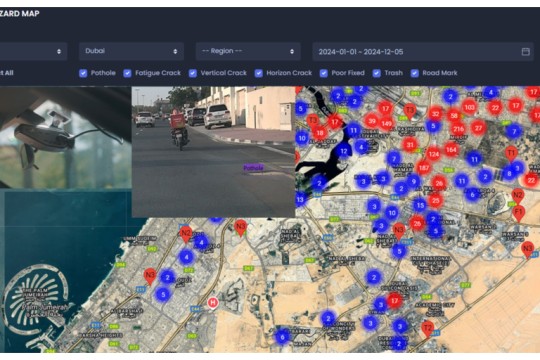Toggle the Fatigue Crack checkbox
540x360 pixels.
(127, 73)
